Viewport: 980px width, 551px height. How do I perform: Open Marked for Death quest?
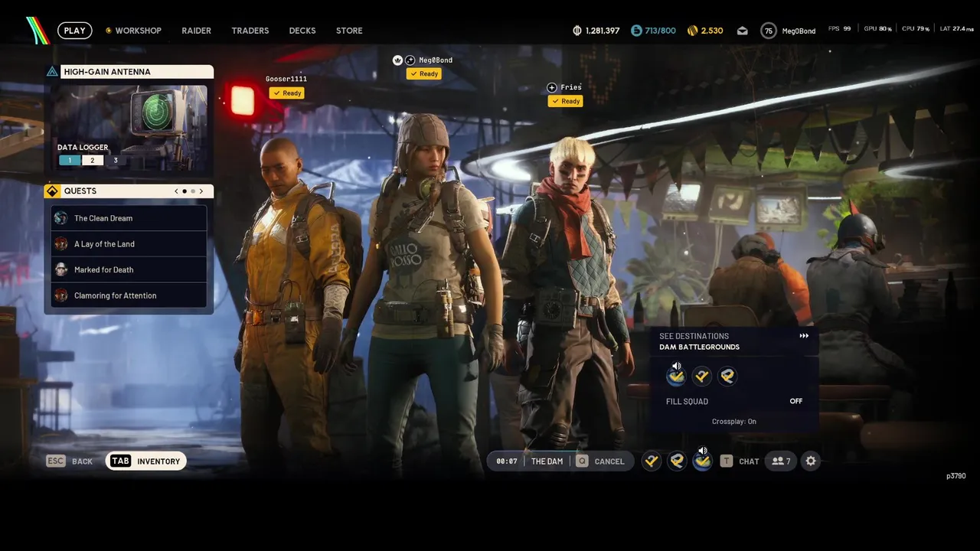point(129,269)
